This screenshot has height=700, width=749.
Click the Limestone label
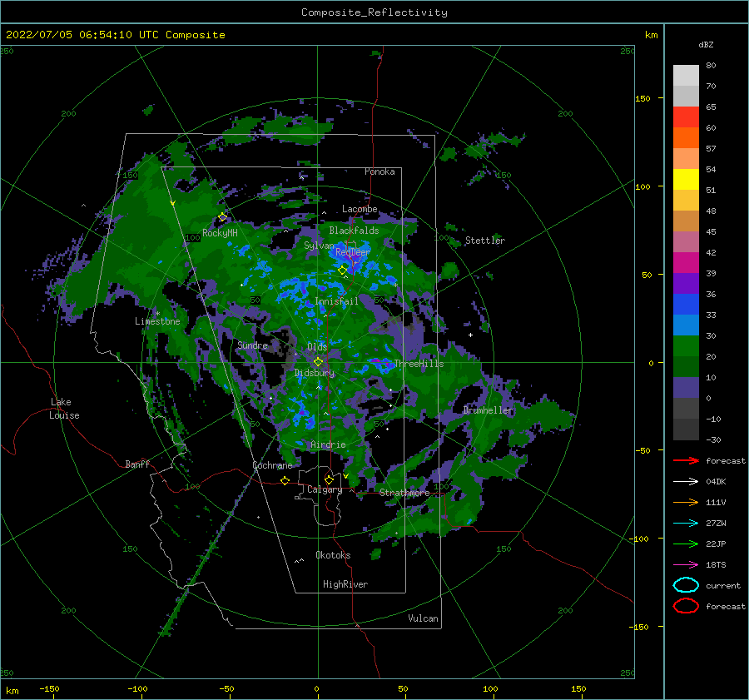[157, 321]
